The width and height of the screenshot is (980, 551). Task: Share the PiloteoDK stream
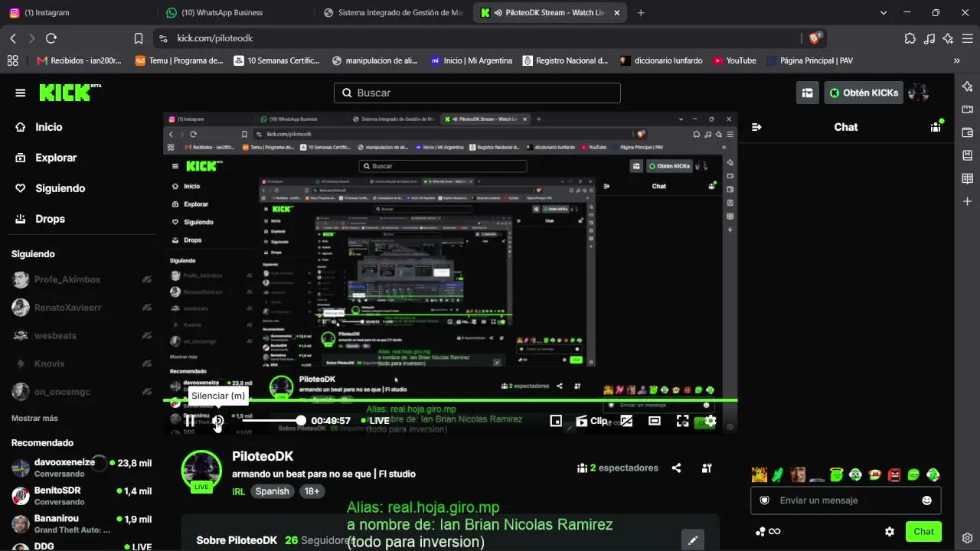pyautogui.click(x=676, y=468)
